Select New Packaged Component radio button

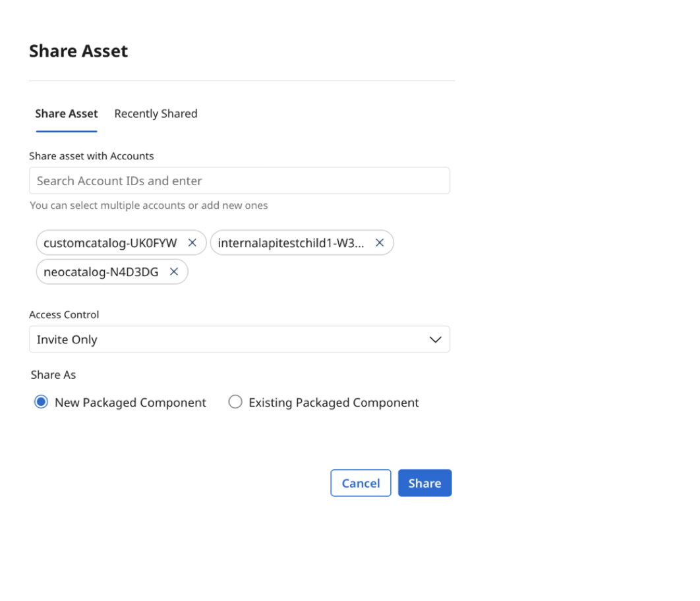click(x=41, y=402)
